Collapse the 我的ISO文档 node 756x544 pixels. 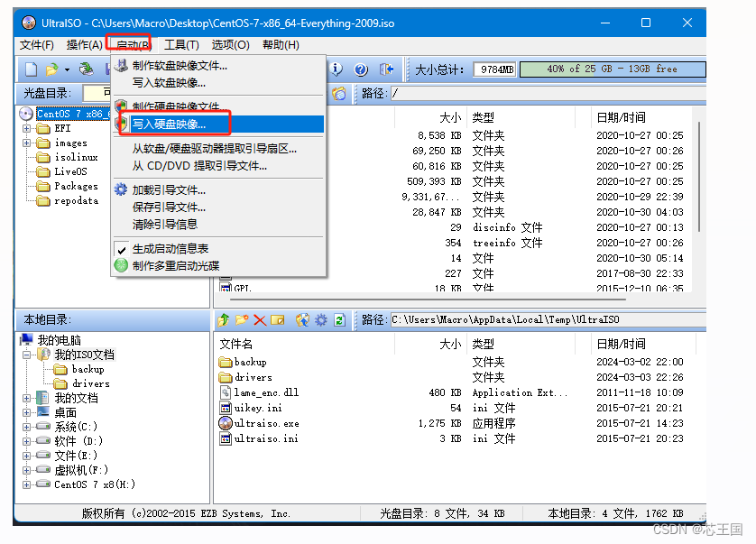tap(26, 355)
